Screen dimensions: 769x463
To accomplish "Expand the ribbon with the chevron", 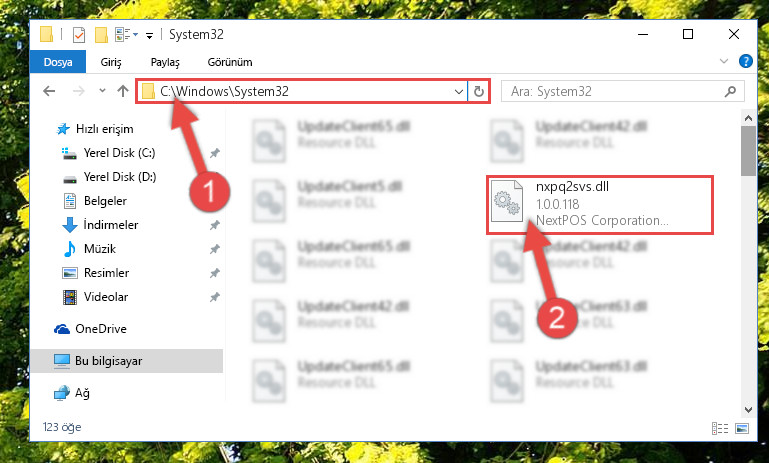I will (x=723, y=61).
